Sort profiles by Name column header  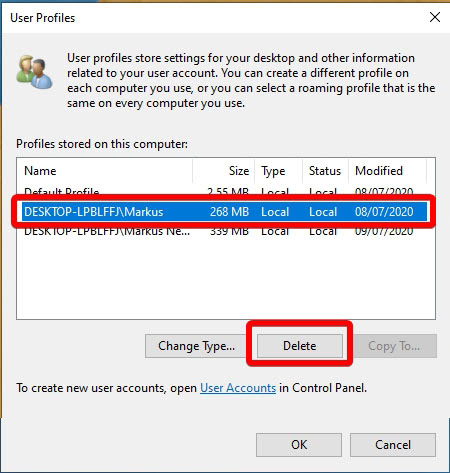click(104, 171)
